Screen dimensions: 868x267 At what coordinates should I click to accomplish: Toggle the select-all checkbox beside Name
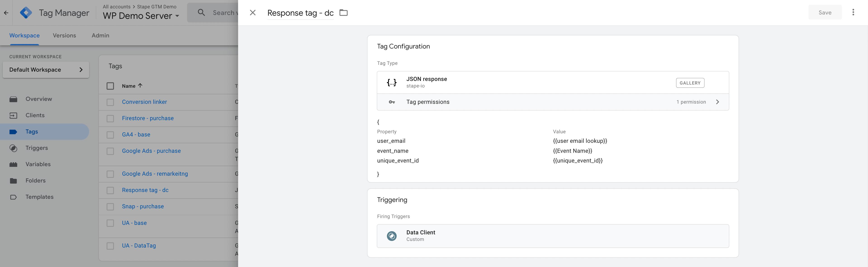[x=110, y=86]
